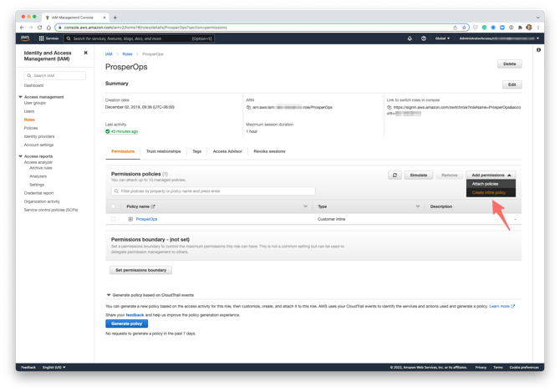Image resolution: width=560 pixels, height=392 pixels.
Task: Open the Access Advisor tab
Action: pyautogui.click(x=227, y=151)
